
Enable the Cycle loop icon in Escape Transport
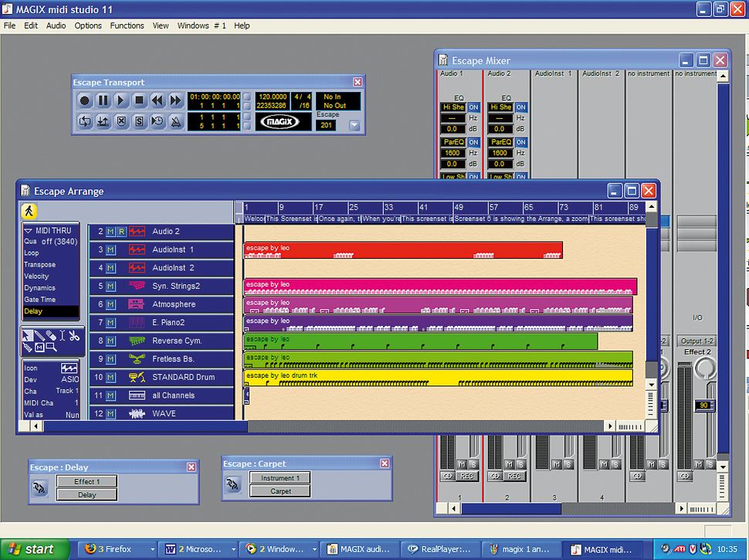coord(85,122)
